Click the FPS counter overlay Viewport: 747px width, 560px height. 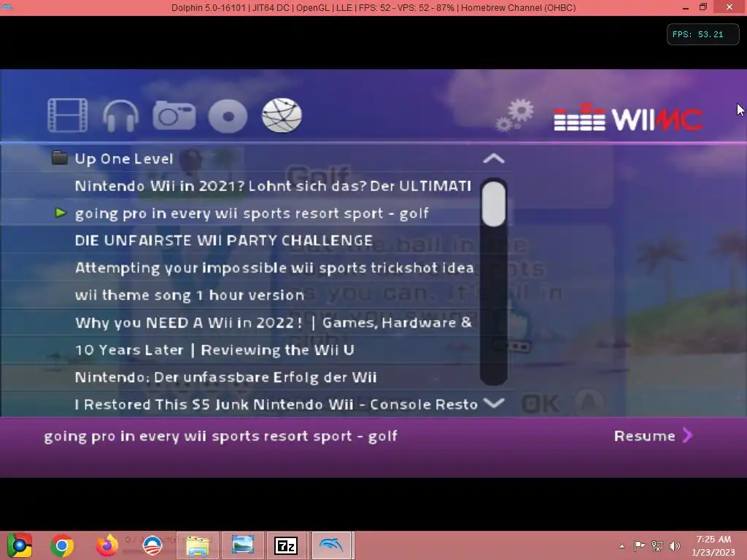tap(703, 34)
